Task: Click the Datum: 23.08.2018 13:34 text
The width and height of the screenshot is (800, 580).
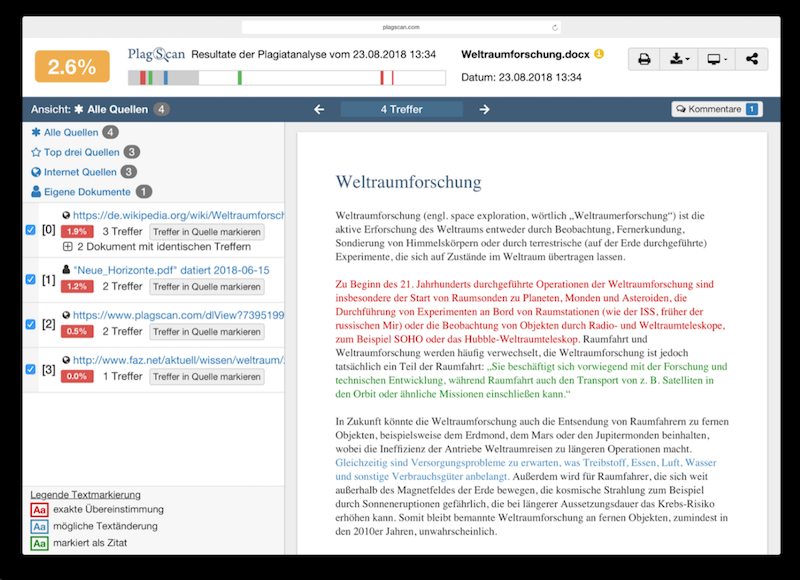Action: (521, 78)
